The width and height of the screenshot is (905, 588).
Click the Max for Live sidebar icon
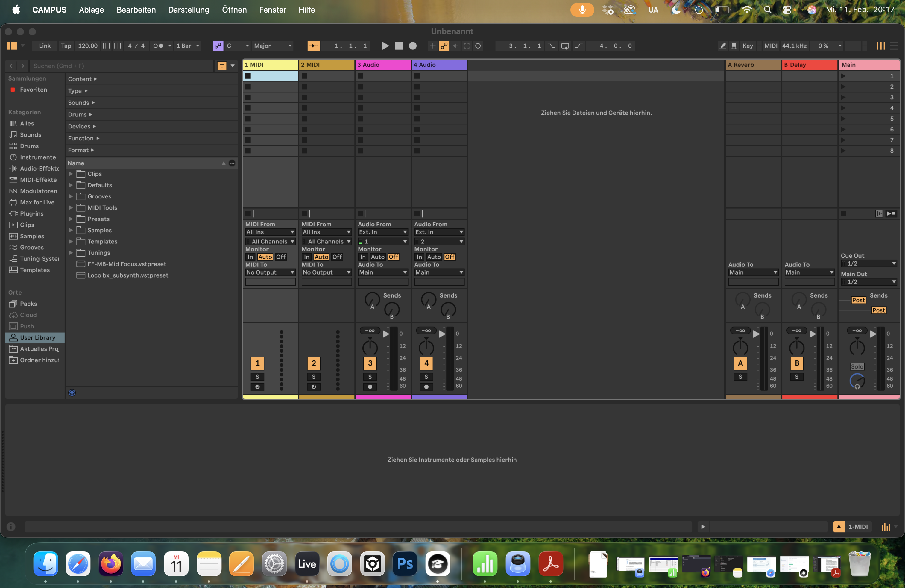click(x=13, y=202)
